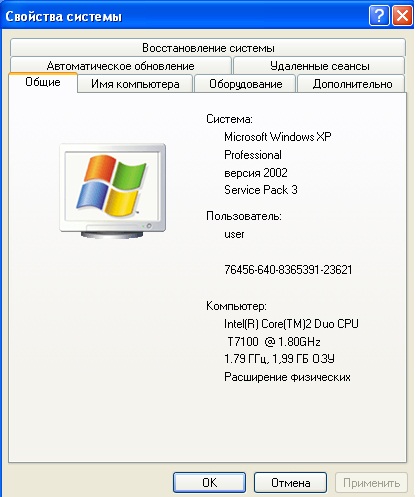Click the Windows XP logo monitor image
Viewport: 416px width, 497px height.
click(x=113, y=191)
